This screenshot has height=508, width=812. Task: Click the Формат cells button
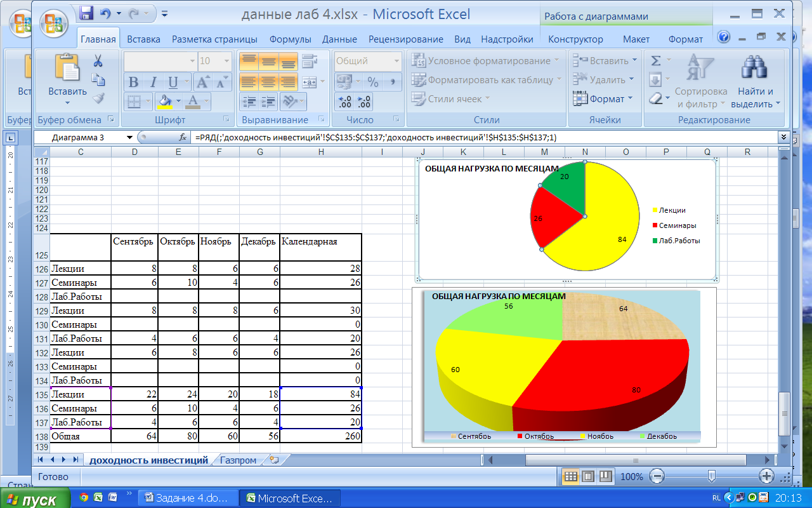[x=603, y=99]
